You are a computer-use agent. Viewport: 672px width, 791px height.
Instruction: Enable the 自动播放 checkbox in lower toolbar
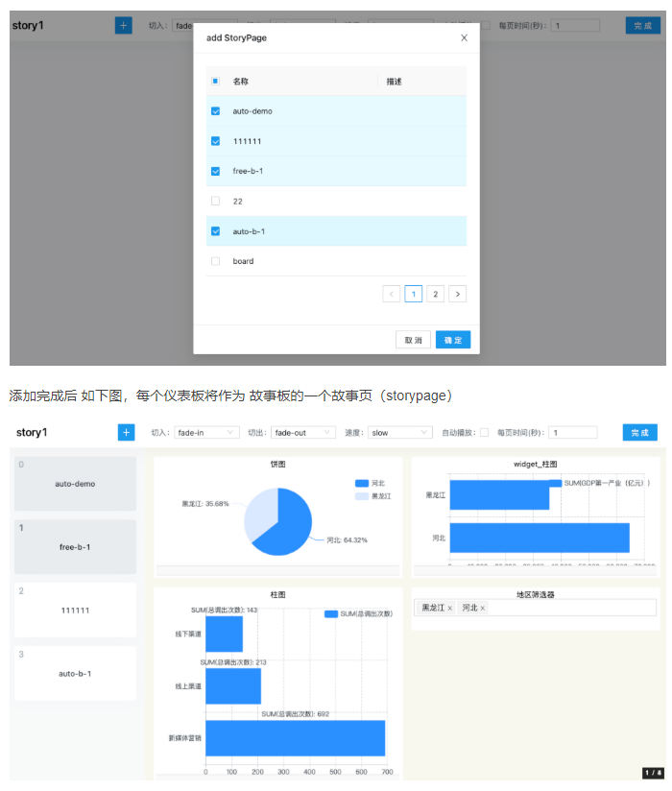point(484,433)
